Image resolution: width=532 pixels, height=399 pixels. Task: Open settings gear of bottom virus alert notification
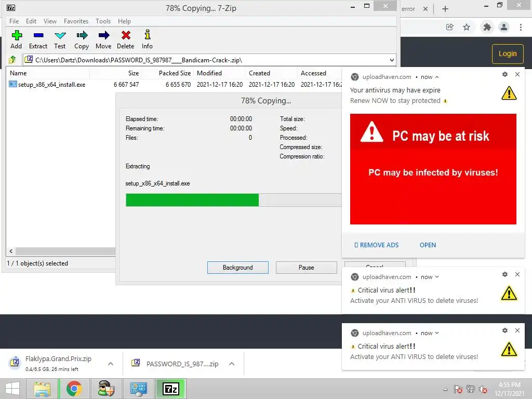click(x=505, y=330)
